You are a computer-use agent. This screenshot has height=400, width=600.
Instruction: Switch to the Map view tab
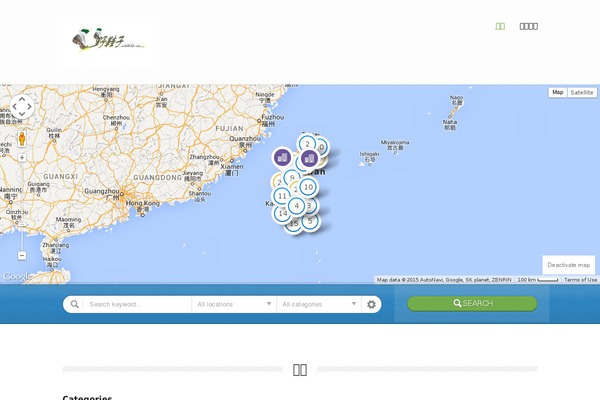pyautogui.click(x=558, y=92)
